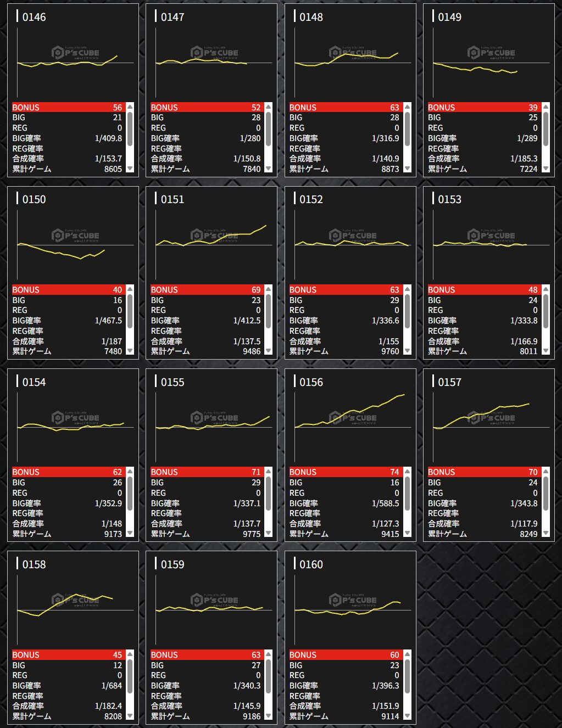Click scroll-up arrow in machine 0146 data list
This screenshot has height=728, width=562.
coord(130,107)
